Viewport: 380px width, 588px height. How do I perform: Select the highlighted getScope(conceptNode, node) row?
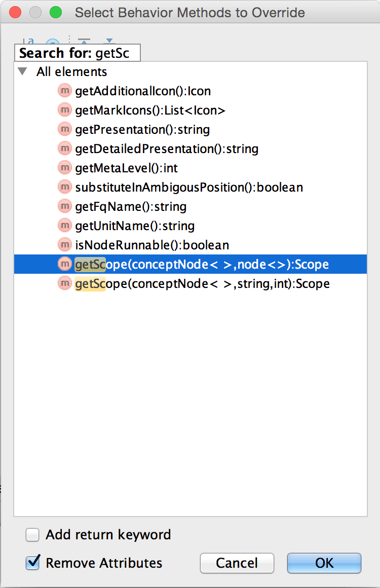pyautogui.click(x=202, y=265)
